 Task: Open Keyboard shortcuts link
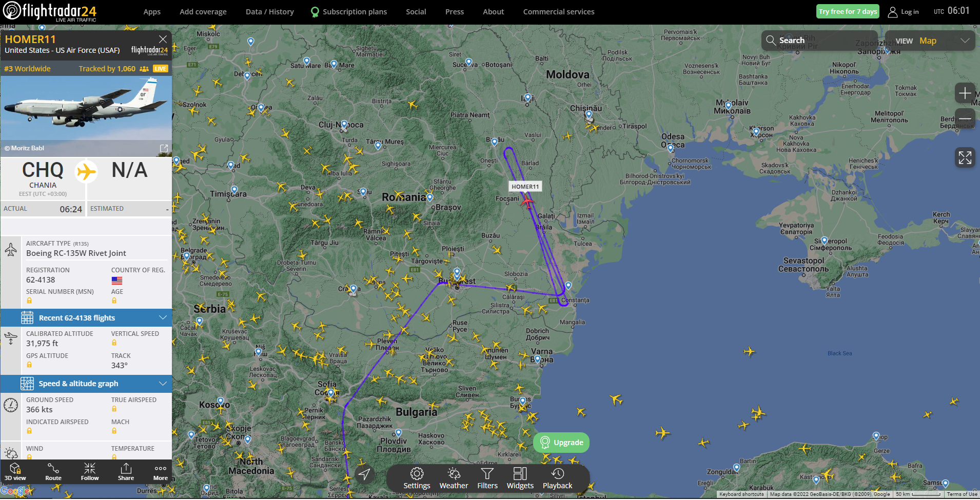(x=741, y=494)
